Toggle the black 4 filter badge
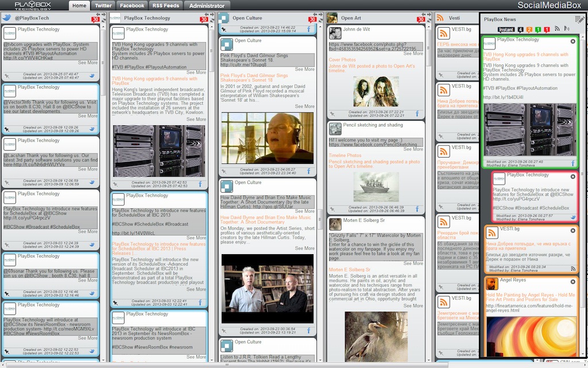 pos(520,30)
